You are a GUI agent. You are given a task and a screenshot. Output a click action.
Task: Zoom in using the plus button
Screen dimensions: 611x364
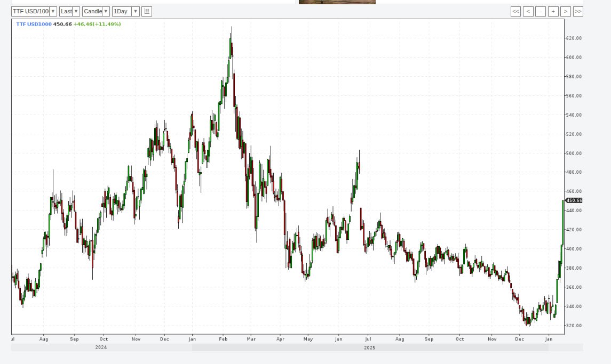553,11
